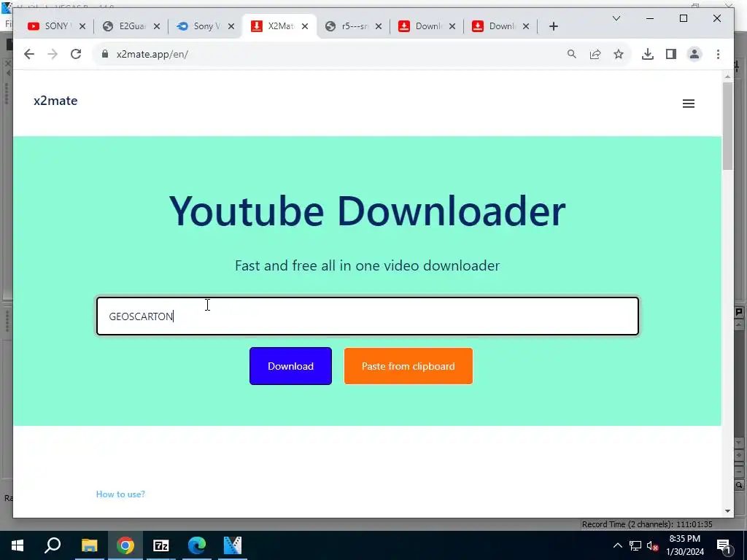The image size is (747, 560).
Task: Click the page vertical scrollbar thumb
Action: pyautogui.click(x=727, y=126)
